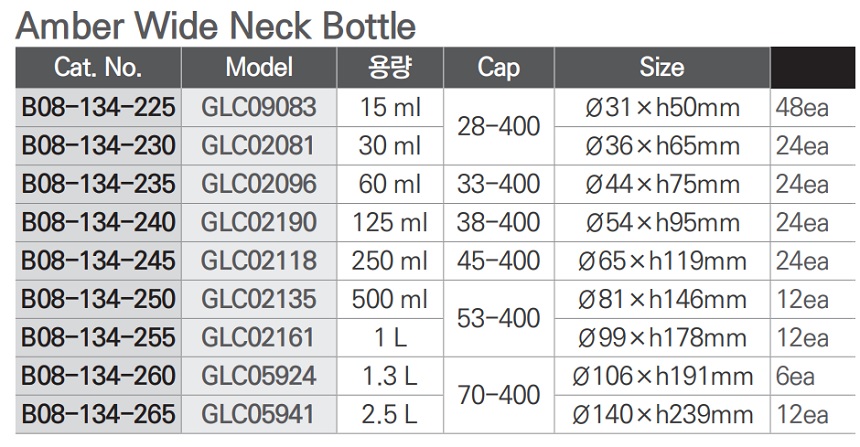The width and height of the screenshot is (860, 447).
Task: Click the Ø65×h119mm size cell
Action: (x=661, y=261)
